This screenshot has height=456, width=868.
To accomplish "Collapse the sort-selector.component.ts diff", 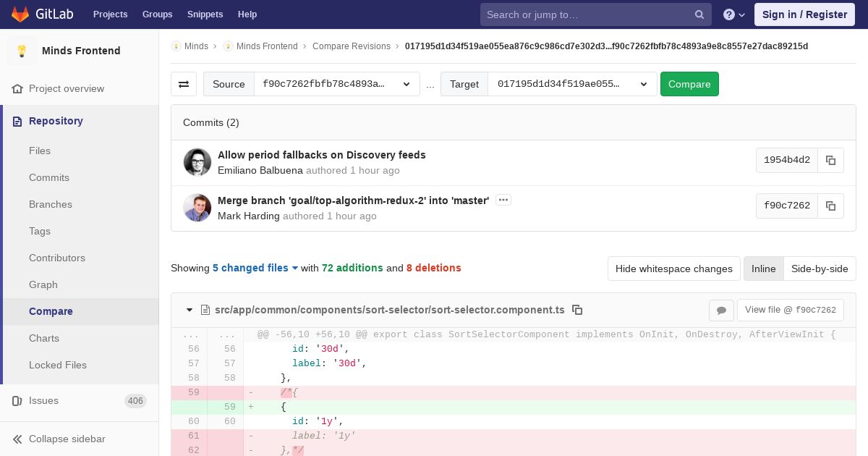I will pos(190,310).
